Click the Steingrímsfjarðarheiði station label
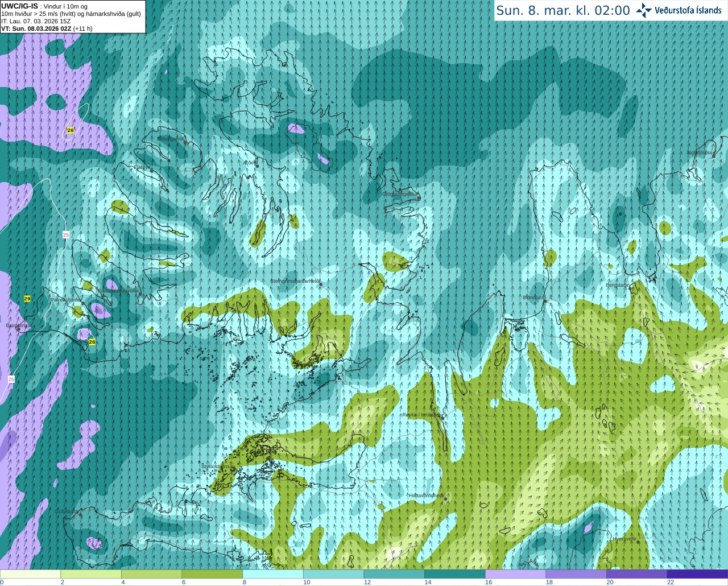728x586 pixels. click(295, 281)
